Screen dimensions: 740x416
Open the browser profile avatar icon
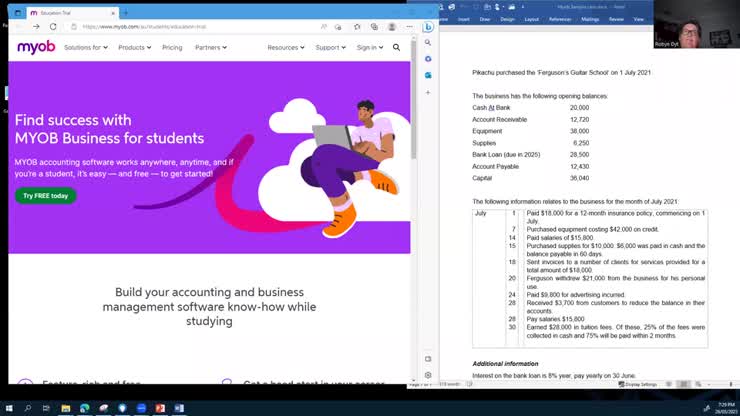[x=392, y=27]
